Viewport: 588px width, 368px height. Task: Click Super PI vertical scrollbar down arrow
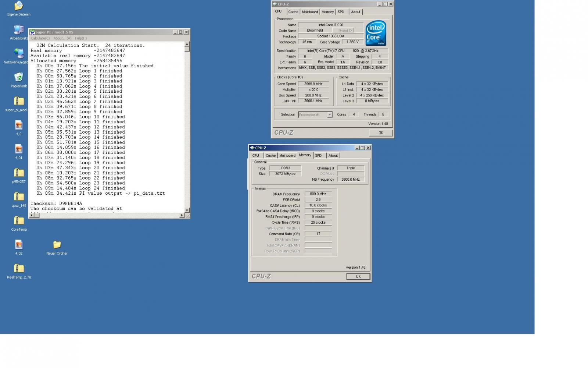point(187,210)
